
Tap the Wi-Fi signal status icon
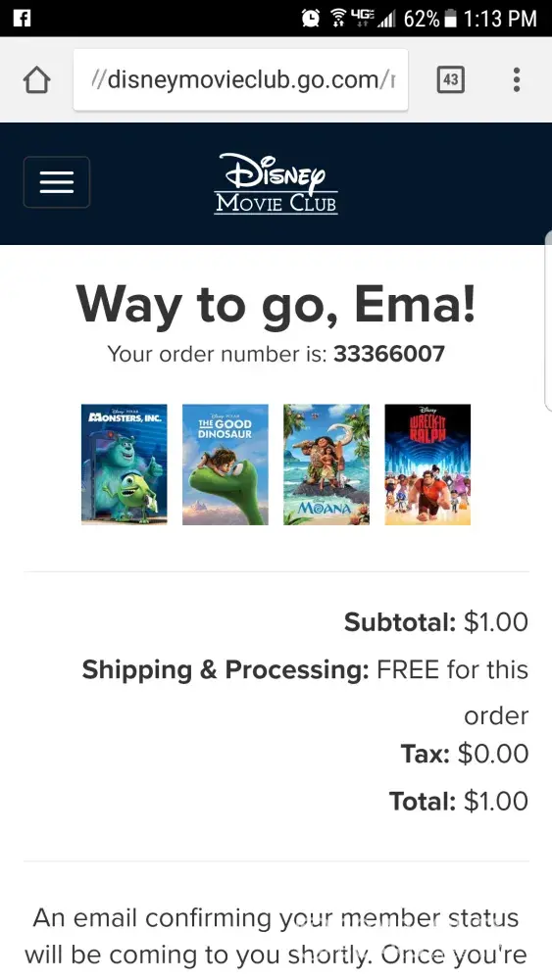[x=339, y=18]
